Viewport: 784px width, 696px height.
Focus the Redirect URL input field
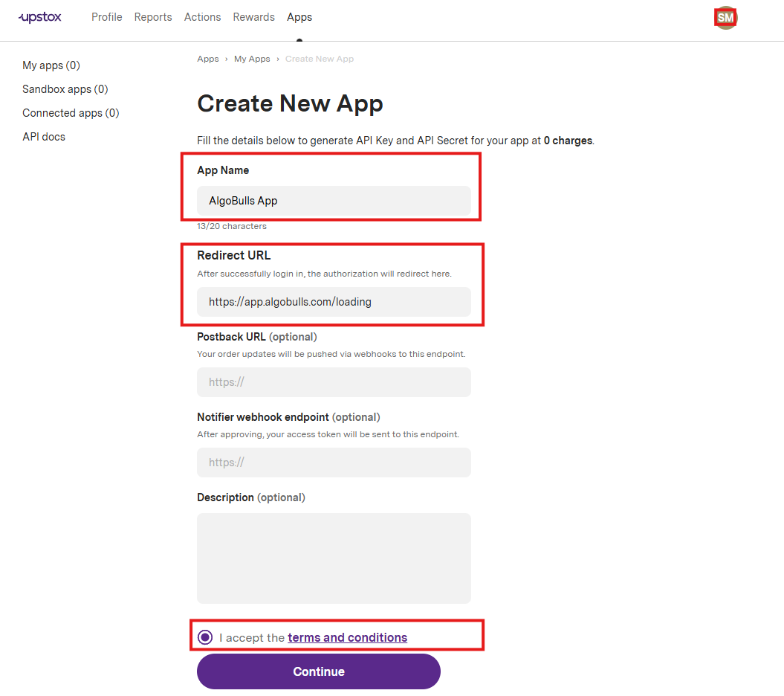pos(334,302)
